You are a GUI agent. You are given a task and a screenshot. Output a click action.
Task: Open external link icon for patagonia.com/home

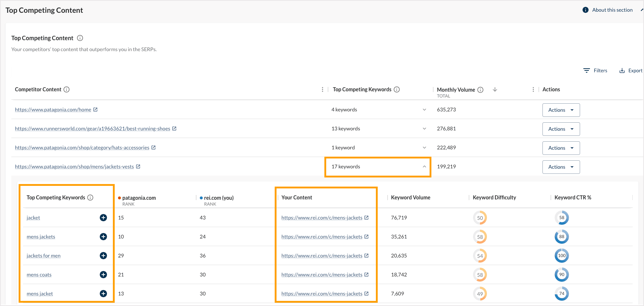95,110
